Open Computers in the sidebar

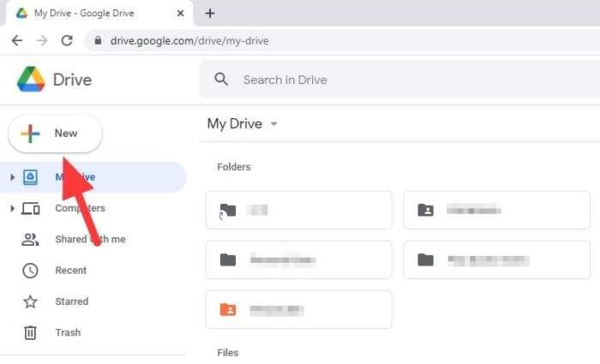coord(80,208)
